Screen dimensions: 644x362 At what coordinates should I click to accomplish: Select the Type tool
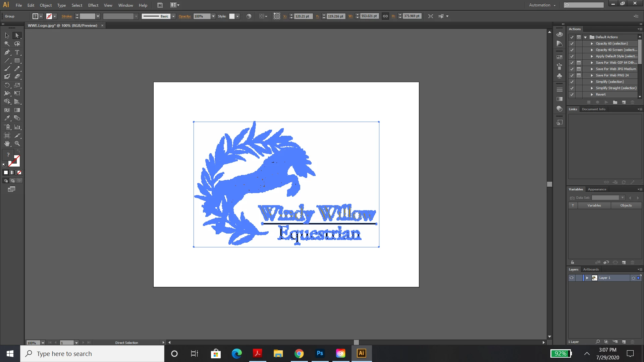pyautogui.click(x=17, y=52)
